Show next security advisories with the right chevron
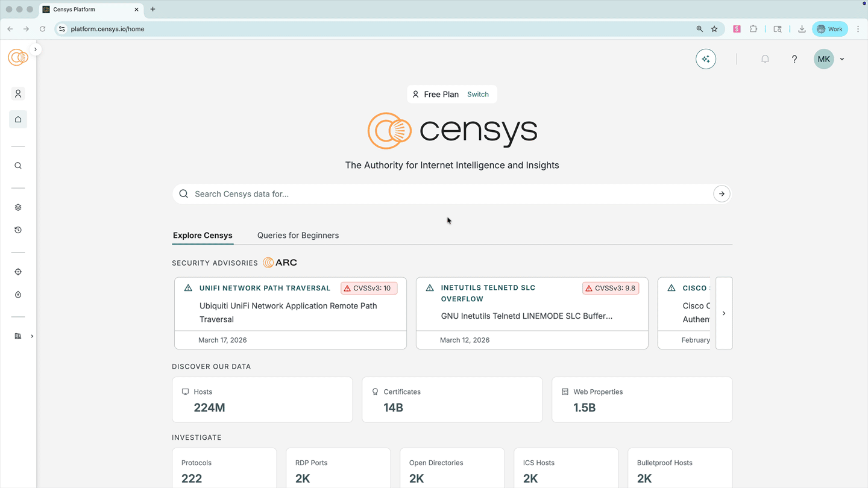This screenshot has width=868, height=488. coord(724,313)
